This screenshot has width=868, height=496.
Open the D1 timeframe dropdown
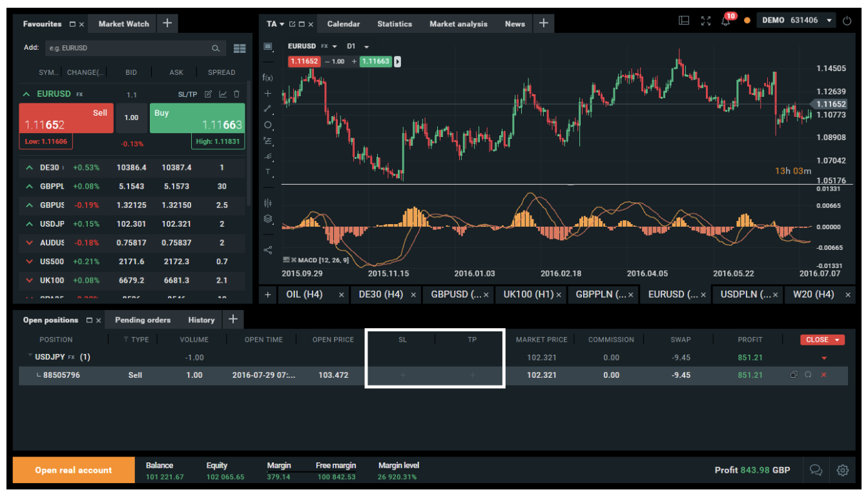(x=366, y=46)
